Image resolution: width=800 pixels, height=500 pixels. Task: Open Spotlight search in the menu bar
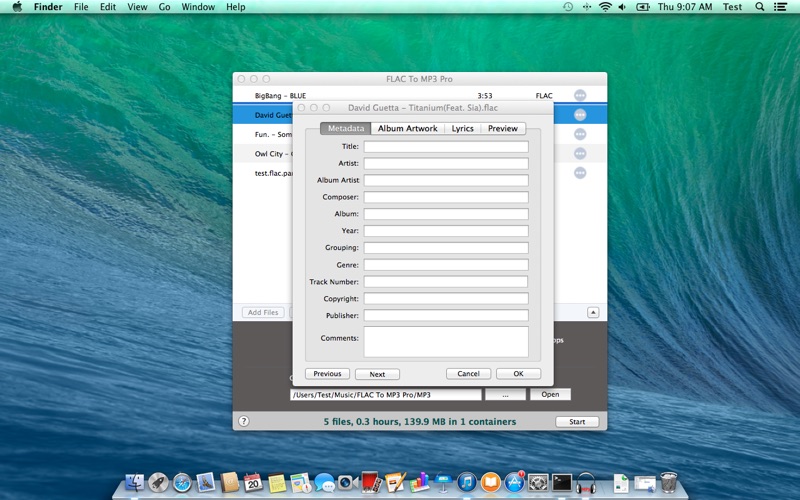[760, 7]
